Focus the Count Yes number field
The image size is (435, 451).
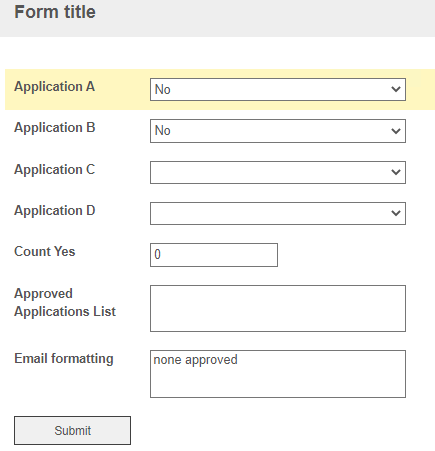[214, 255]
